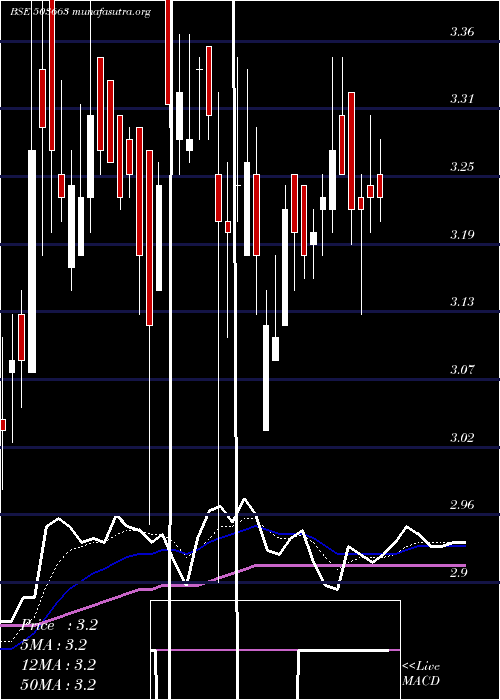Click the BSE munafasutra.org header text
This screenshot has height=700, width=500.
[80, 12]
